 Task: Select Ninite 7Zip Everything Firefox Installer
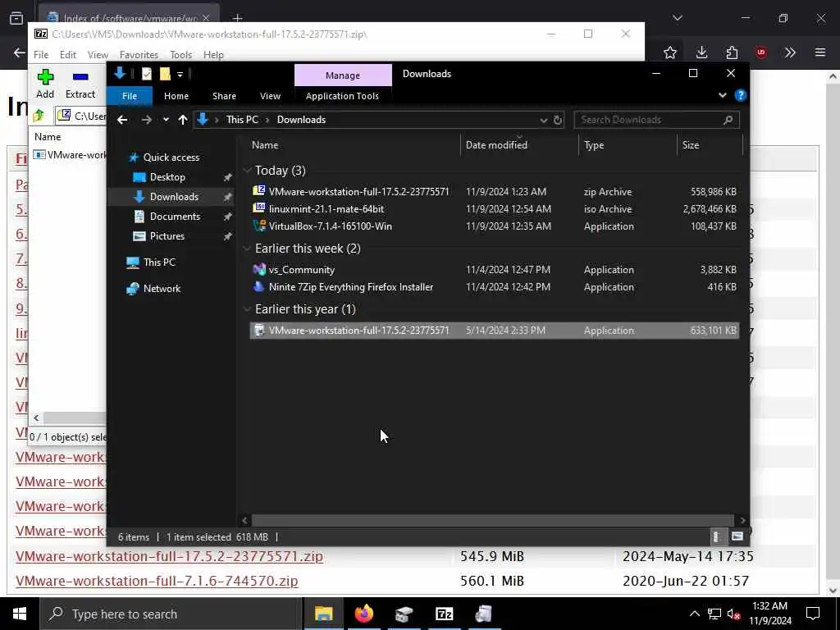pyautogui.click(x=495, y=287)
